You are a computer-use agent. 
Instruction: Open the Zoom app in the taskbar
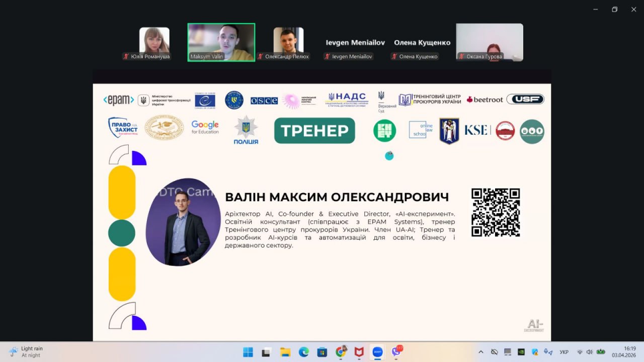[x=377, y=352]
